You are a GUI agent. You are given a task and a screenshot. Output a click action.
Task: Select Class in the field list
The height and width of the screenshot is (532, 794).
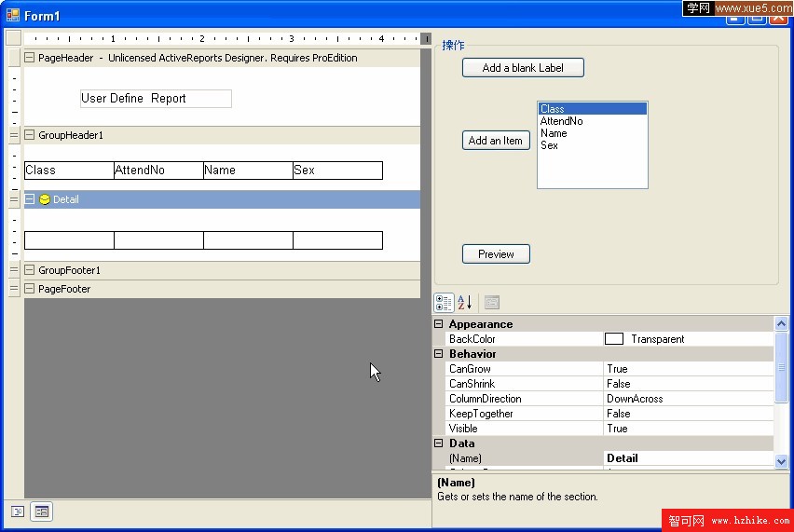[592, 109]
